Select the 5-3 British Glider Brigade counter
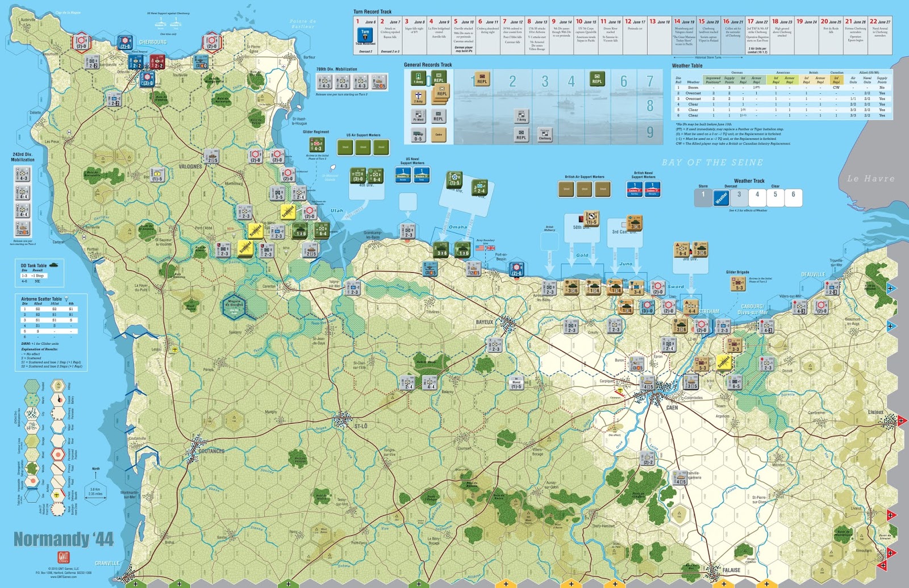This screenshot has width=909, height=588. (x=739, y=284)
